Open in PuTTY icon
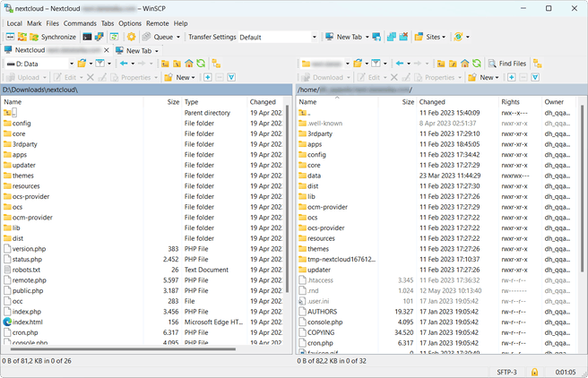 tap(99, 37)
